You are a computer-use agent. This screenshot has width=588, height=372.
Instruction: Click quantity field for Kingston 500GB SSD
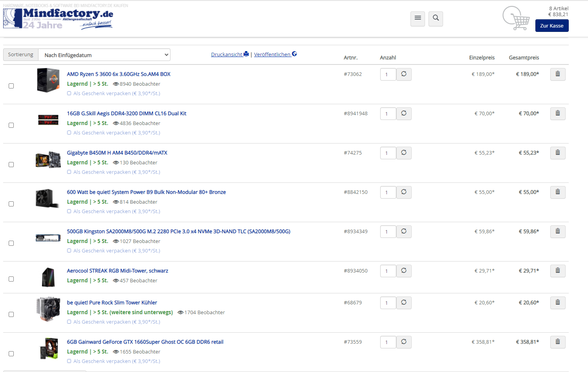(x=388, y=232)
